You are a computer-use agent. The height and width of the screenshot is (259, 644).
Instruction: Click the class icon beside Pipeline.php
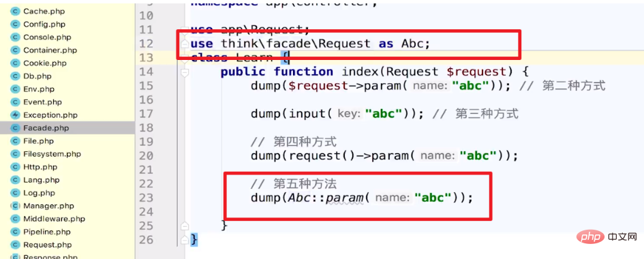tap(15, 232)
